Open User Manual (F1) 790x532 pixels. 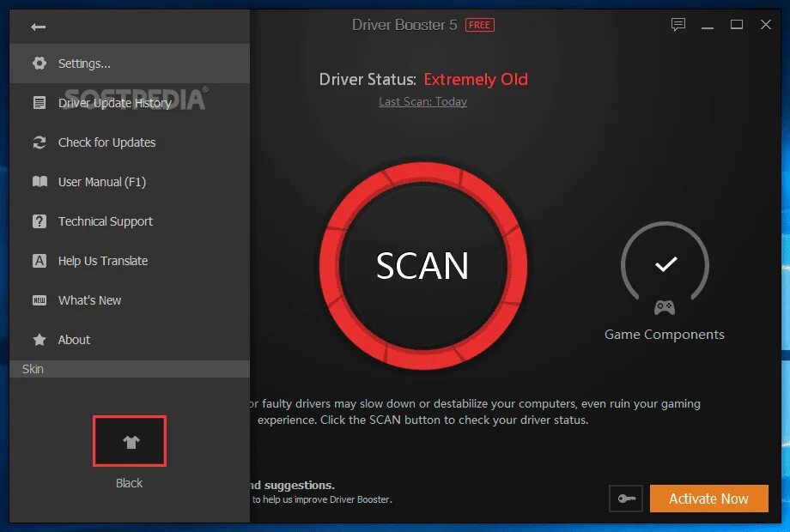click(x=130, y=182)
